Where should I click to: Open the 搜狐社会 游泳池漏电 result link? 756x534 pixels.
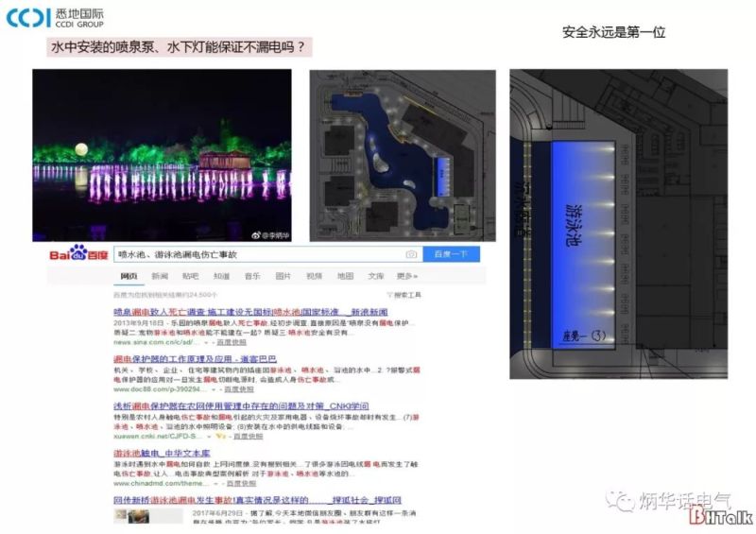point(257,500)
